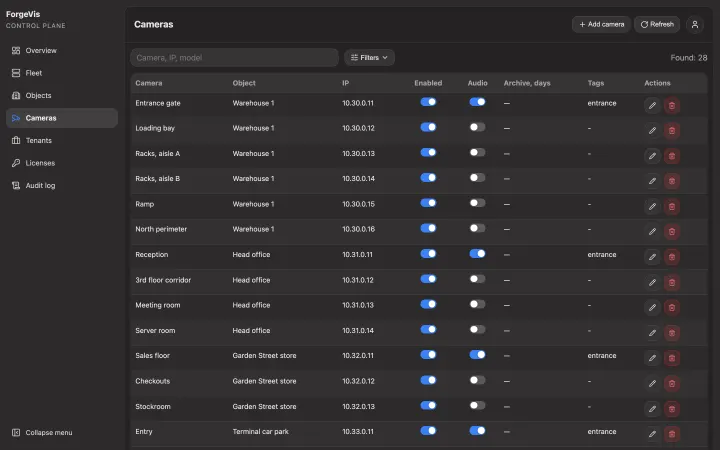Turn off audio for Sales floor
The image size is (720, 450).
[477, 354]
